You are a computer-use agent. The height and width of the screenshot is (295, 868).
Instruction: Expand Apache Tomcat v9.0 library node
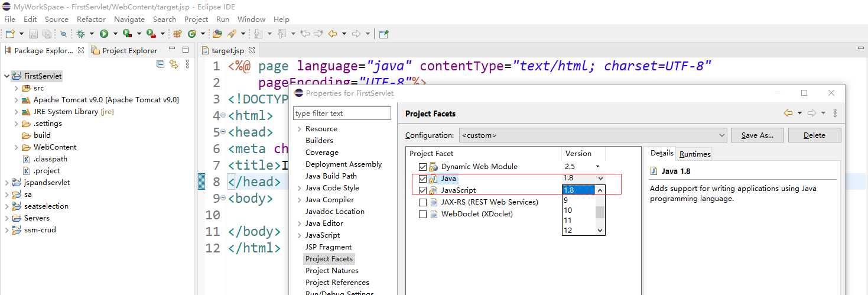point(17,100)
